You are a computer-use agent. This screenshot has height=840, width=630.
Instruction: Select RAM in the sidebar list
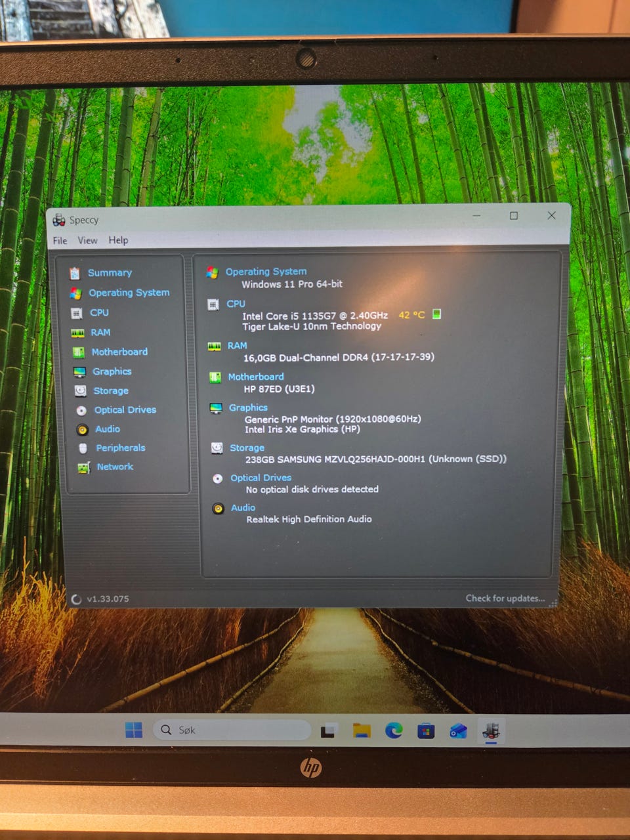tap(100, 333)
